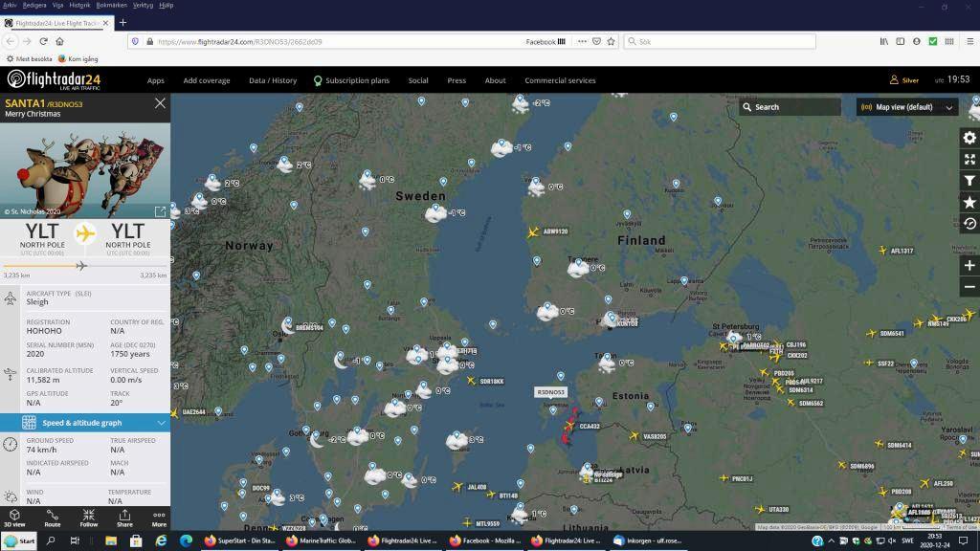Open the More options in flight panel

click(159, 518)
